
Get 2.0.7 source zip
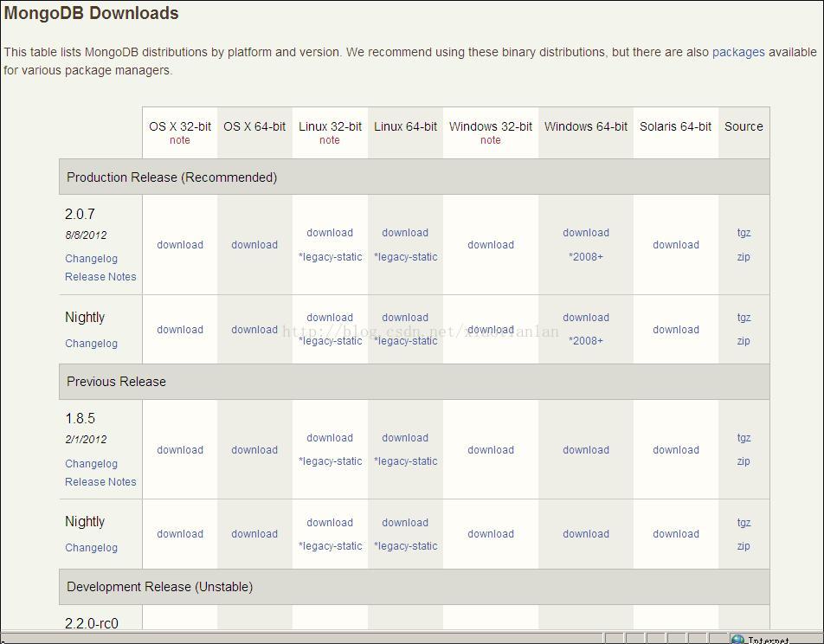point(743,257)
